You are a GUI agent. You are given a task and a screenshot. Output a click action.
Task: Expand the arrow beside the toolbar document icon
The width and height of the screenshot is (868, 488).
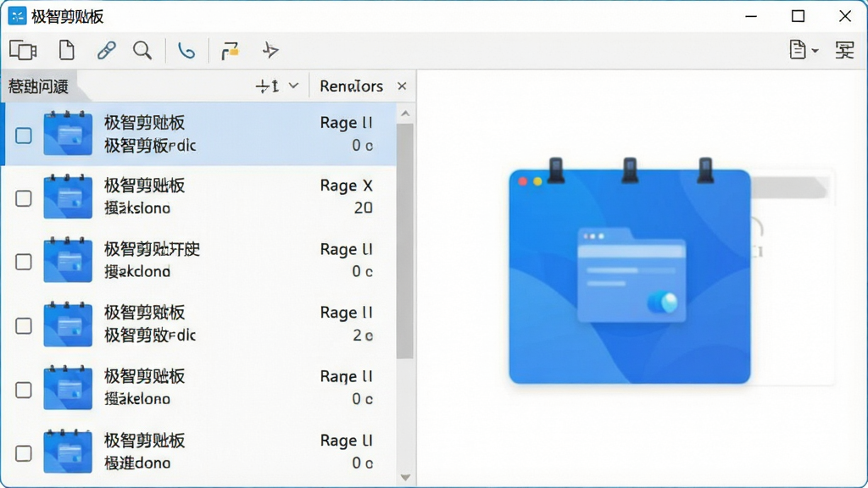coord(815,51)
